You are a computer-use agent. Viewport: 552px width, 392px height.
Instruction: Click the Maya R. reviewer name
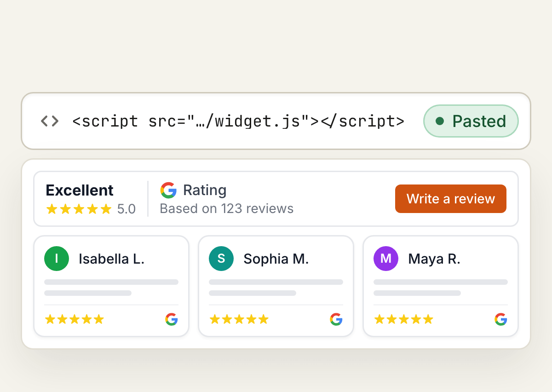[434, 259]
